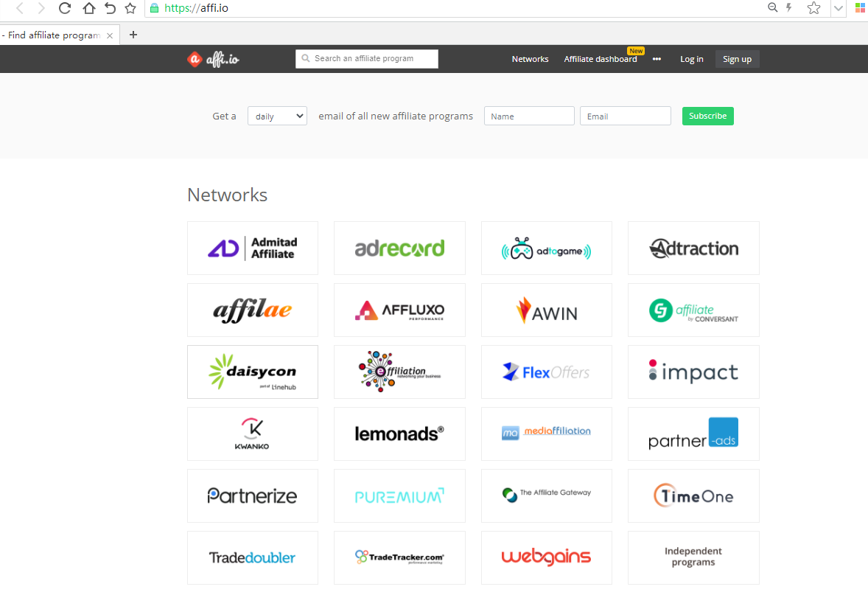Open the partner-ads network card
This screenshot has width=868, height=595.
pyautogui.click(x=693, y=434)
